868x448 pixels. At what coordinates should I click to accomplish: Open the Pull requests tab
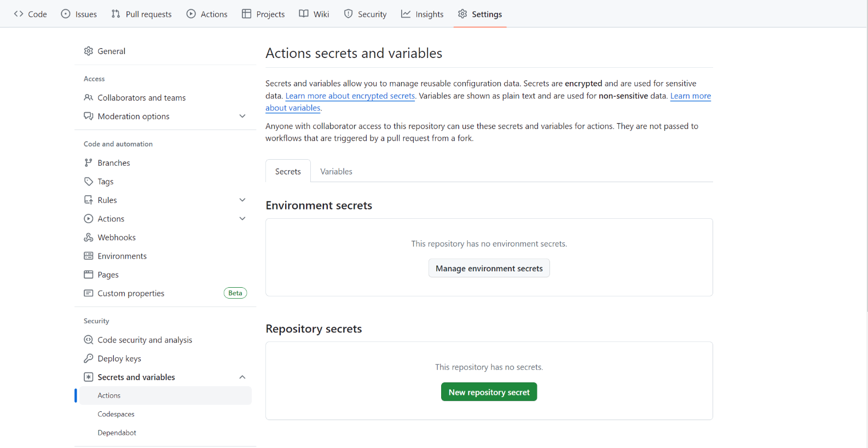(142, 14)
